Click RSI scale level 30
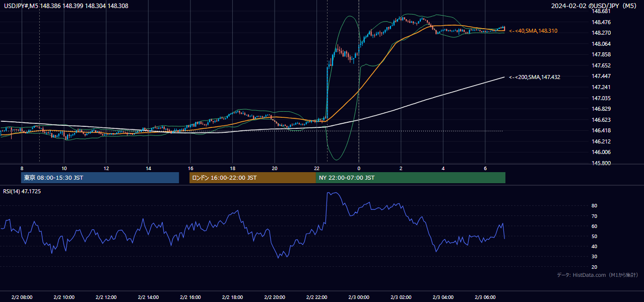Image resolution: width=644 pixels, height=302 pixels. click(595, 257)
